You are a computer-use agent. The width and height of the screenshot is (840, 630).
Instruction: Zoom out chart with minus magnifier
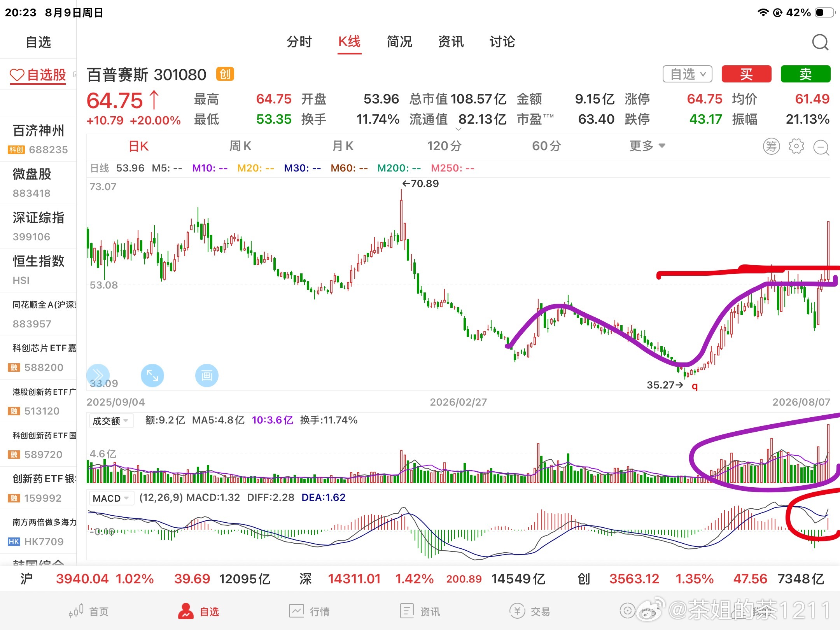tap(821, 147)
